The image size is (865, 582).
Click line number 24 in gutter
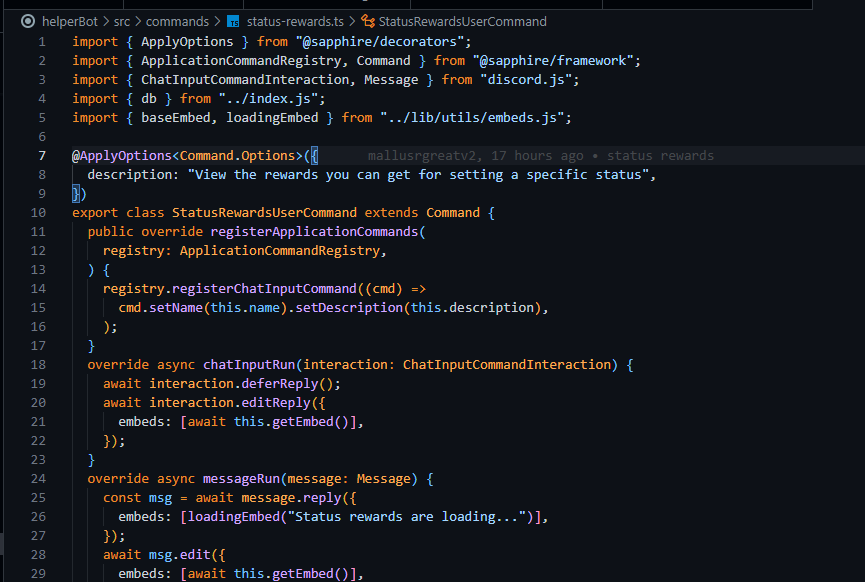point(38,478)
